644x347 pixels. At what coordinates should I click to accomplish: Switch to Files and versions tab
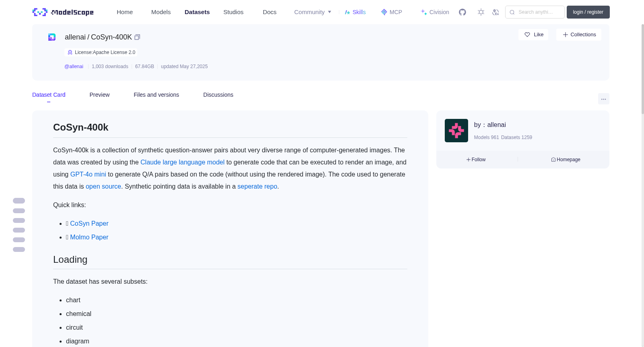tap(156, 95)
